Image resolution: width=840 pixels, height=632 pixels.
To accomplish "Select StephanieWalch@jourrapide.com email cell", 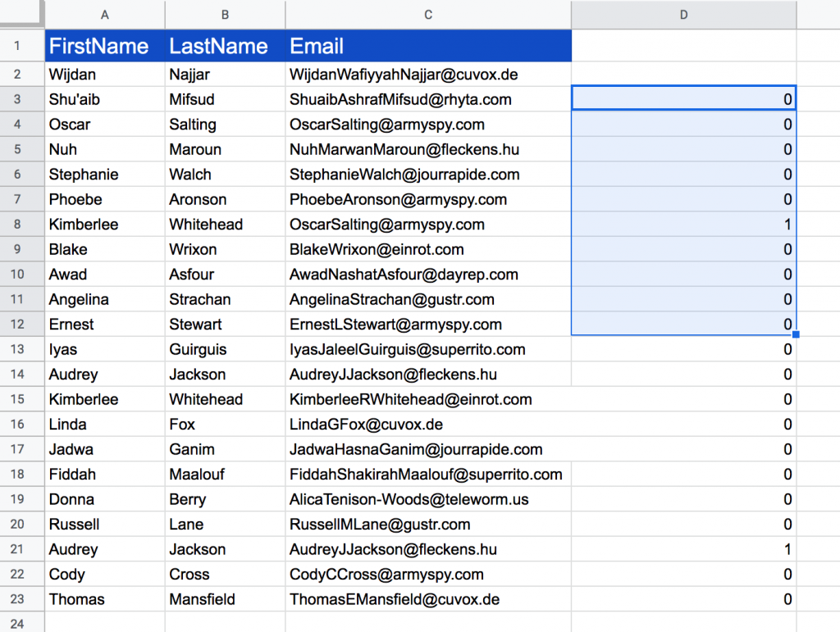I will click(428, 174).
